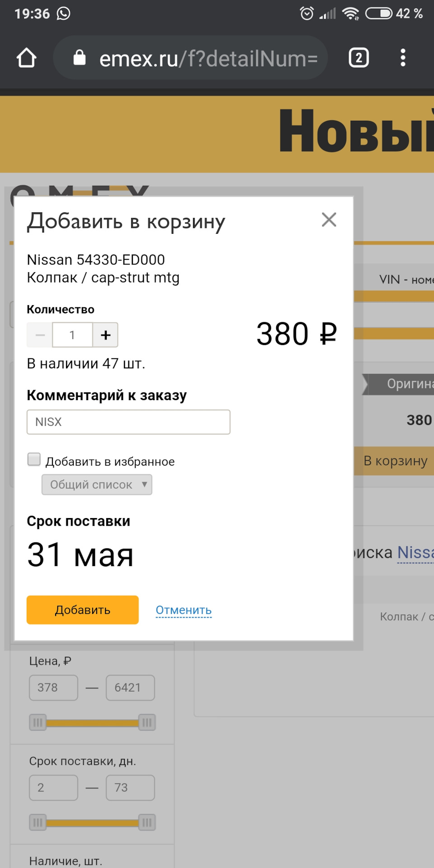Grab the left price slider handle
Screen dimensions: 434x868
point(38,722)
